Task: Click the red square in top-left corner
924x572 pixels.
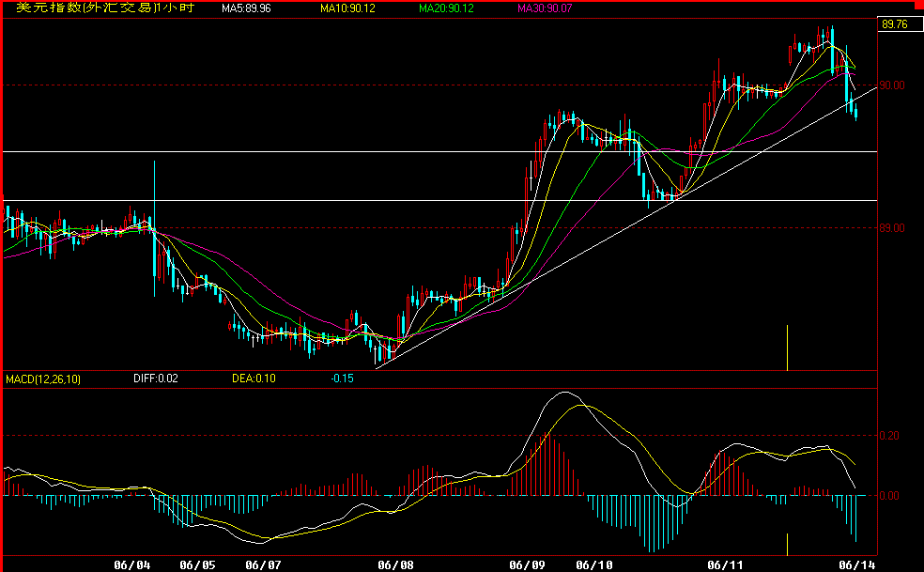Action: coord(4,4)
